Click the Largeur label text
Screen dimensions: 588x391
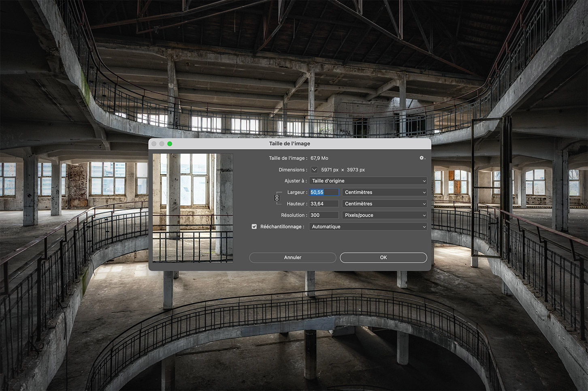point(296,192)
